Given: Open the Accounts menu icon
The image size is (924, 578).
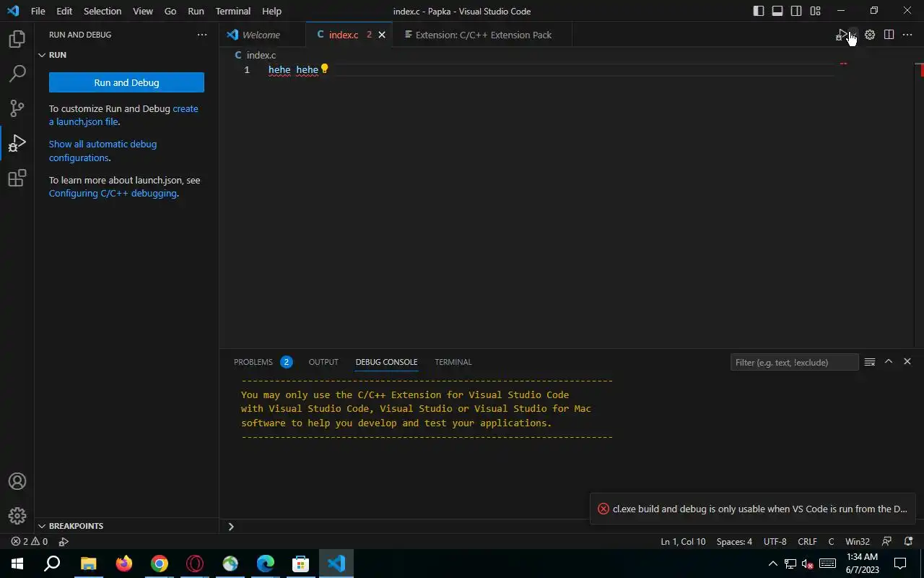Looking at the screenshot, I should coord(17,481).
